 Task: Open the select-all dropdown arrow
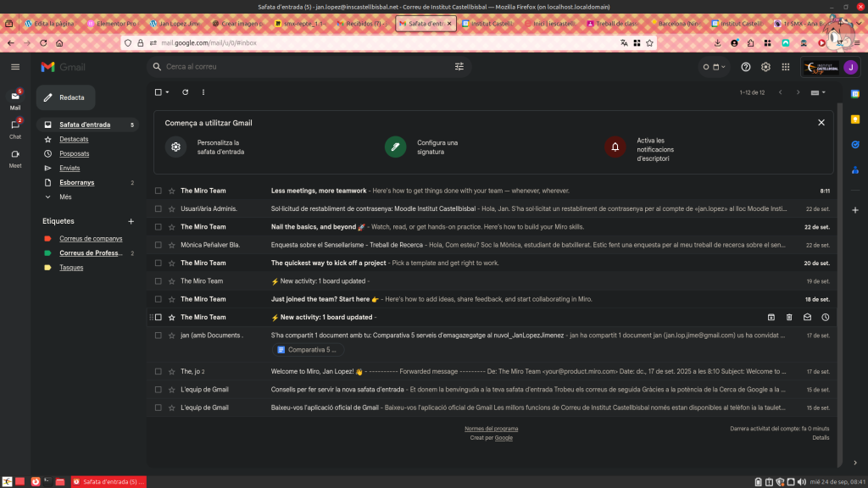[167, 92]
